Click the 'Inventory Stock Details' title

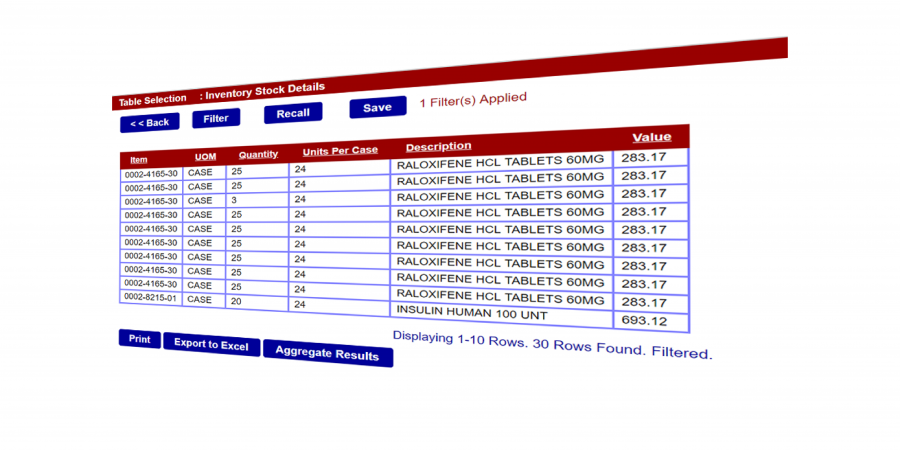coord(265,91)
